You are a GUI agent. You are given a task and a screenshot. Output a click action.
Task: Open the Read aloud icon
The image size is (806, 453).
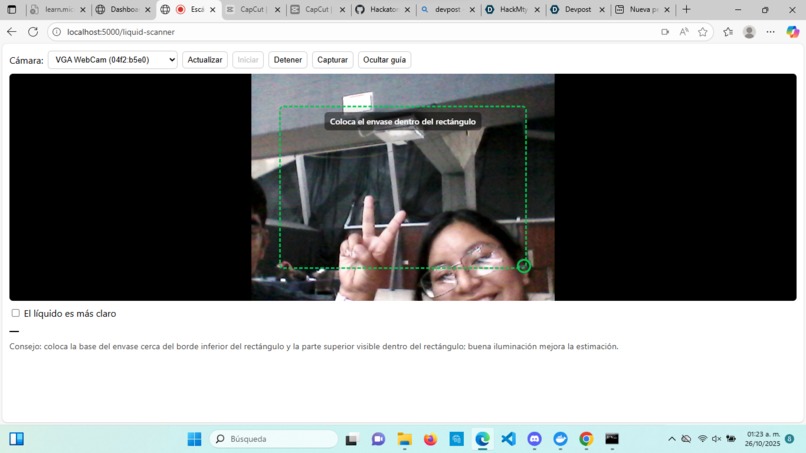click(x=684, y=32)
